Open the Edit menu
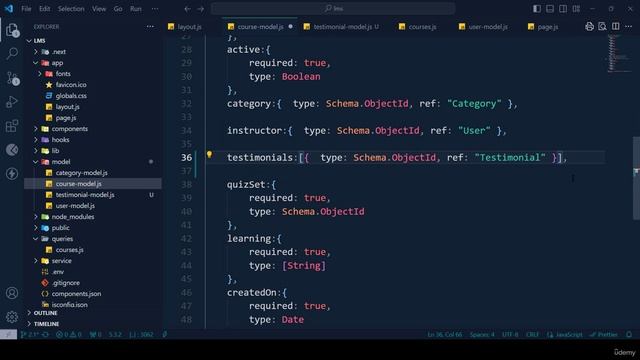Screen dimensions: 640x360 coord(44,9)
